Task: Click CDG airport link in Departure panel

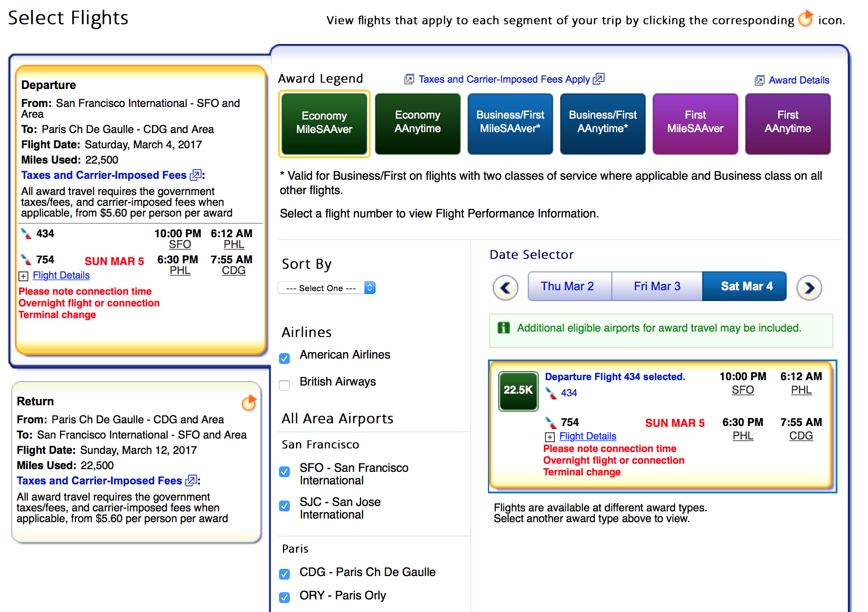Action: [x=234, y=271]
